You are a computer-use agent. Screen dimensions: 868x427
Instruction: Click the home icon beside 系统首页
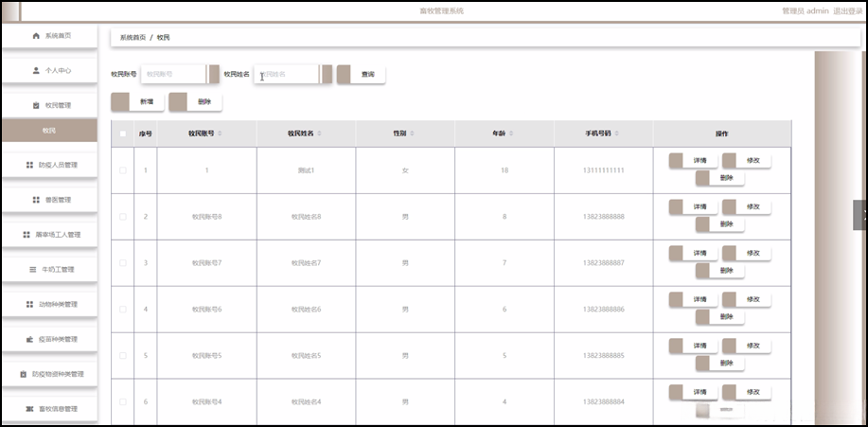[36, 36]
